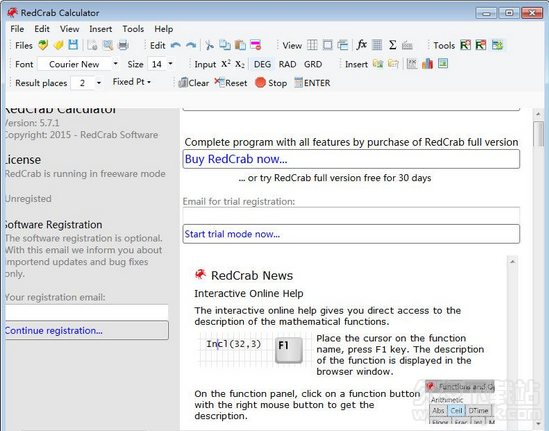The width and height of the screenshot is (549, 431).
Task: Click the cascading windows view icon
Action: (343, 45)
